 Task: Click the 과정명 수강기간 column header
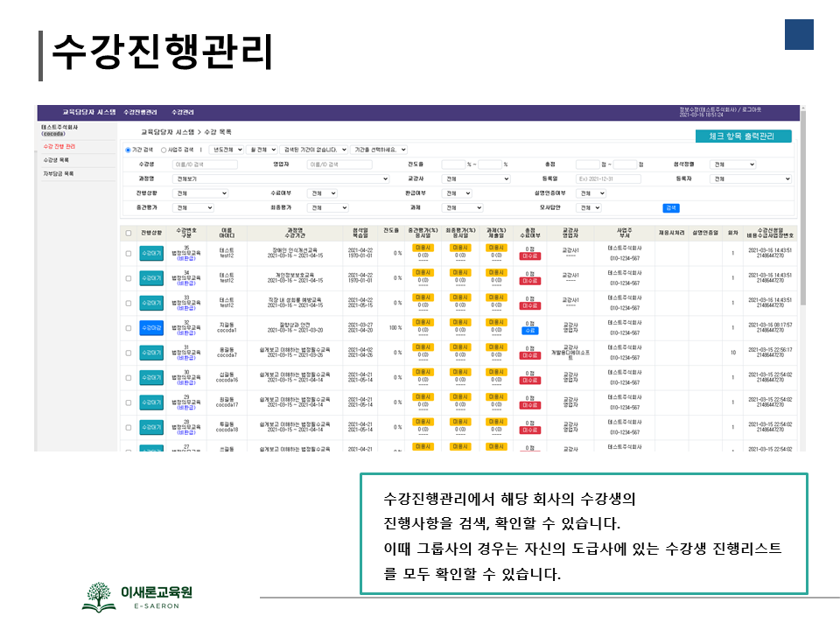[295, 233]
